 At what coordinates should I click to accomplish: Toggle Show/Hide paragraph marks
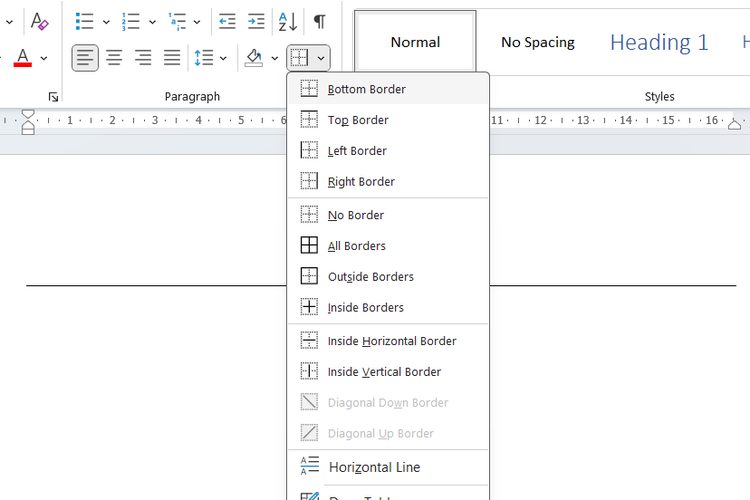click(320, 22)
